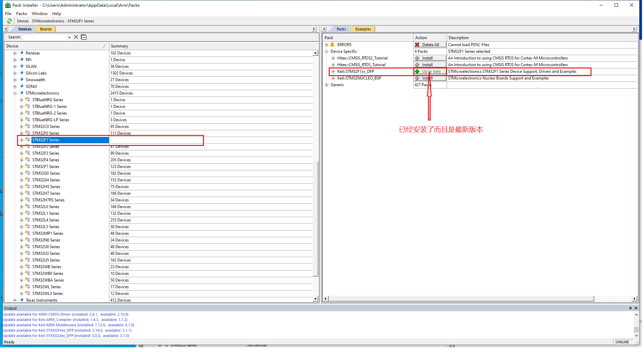Click the Action column header
The image size is (644, 352).
430,38
